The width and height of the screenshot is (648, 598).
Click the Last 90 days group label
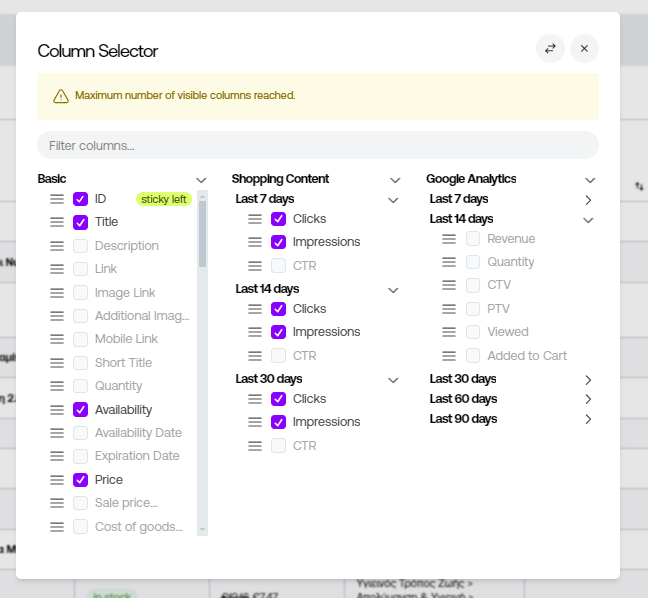[462, 419]
